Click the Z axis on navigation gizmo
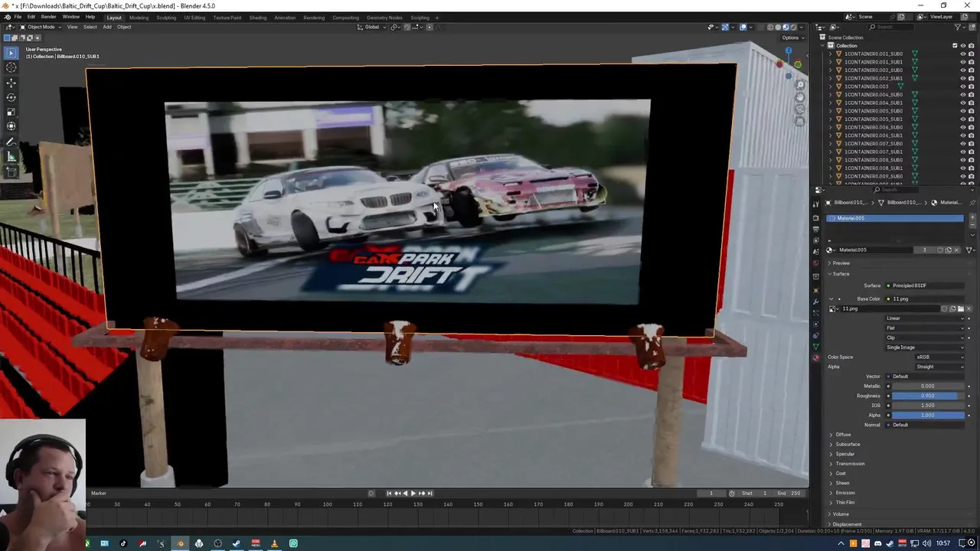980x551 pixels. point(789,51)
